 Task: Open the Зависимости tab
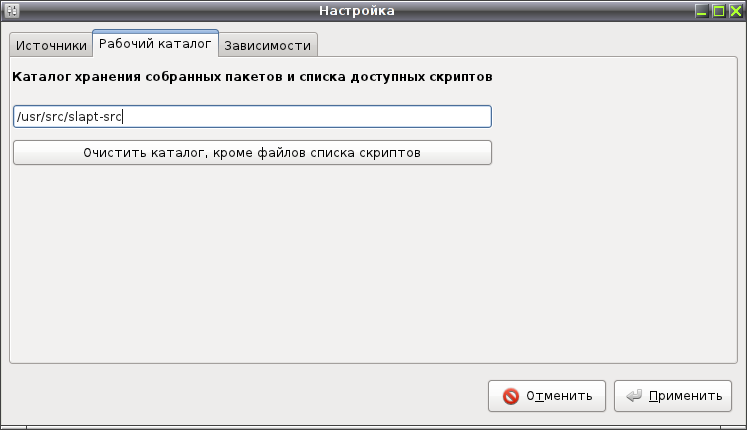point(268,45)
